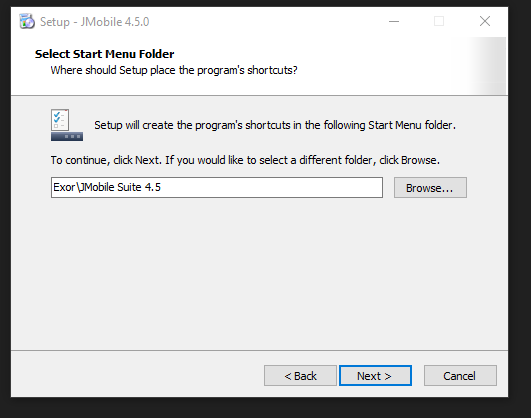The height and width of the screenshot is (418, 531).
Task: Click the blank area beside the Back button
Action: (137, 375)
